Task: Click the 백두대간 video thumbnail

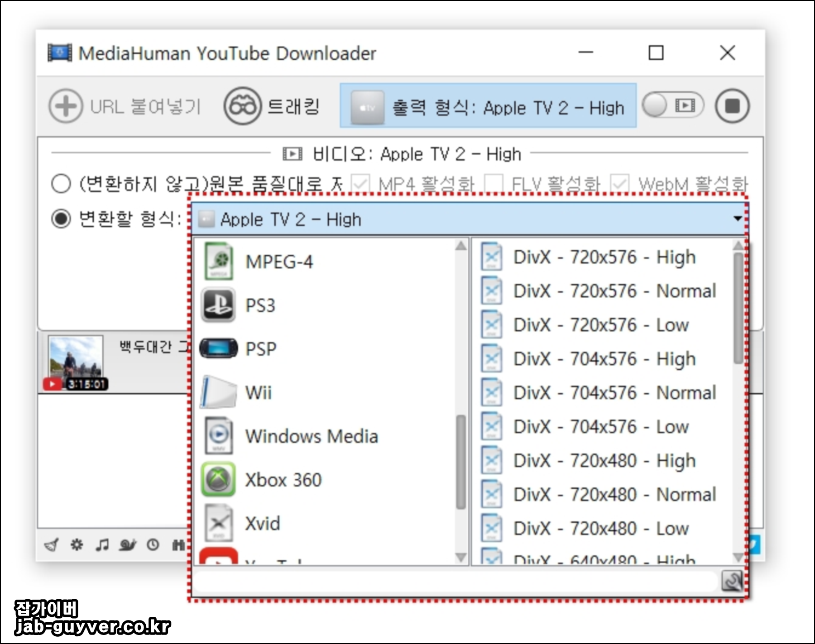Action: tap(76, 363)
